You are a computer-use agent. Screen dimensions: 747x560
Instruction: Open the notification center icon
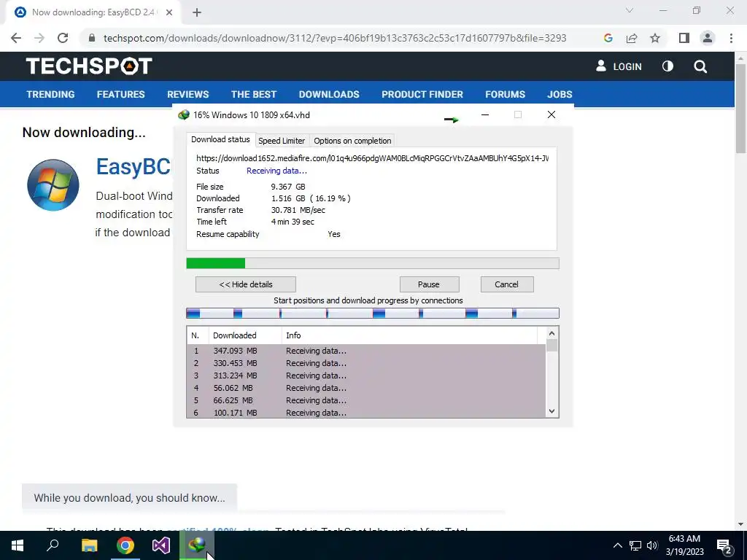click(x=724, y=546)
